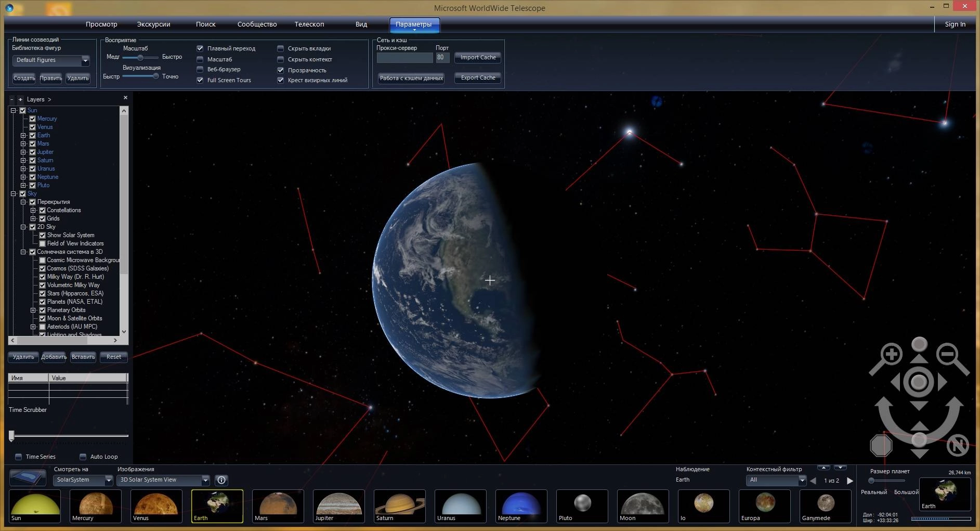The image size is (980, 531).
Task: Collapse the Sky layer tree node
Action: pyautogui.click(x=14, y=193)
